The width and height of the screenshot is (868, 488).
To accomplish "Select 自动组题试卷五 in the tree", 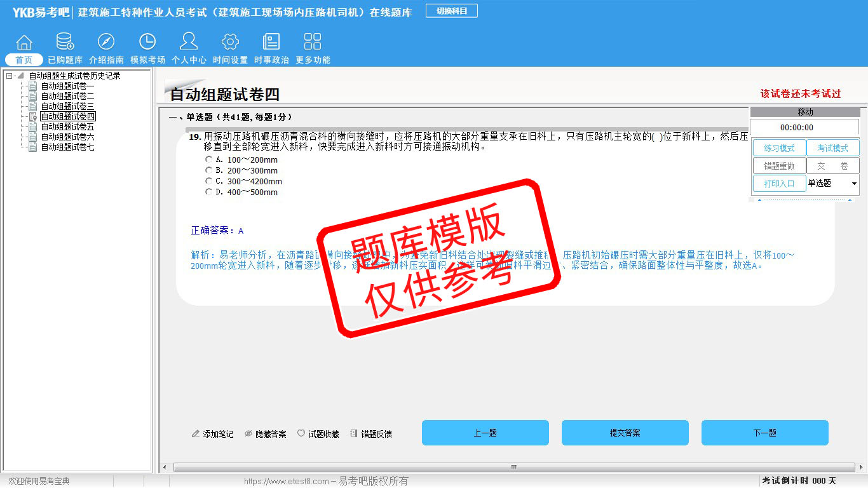I will pyautogui.click(x=68, y=126).
